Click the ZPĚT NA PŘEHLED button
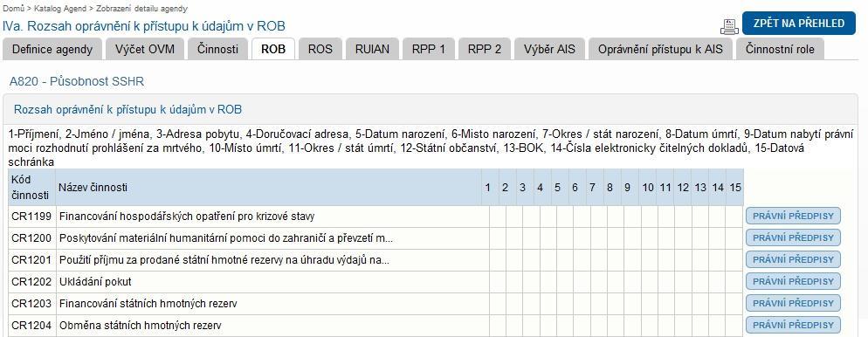This screenshot has width=868, height=337. 799,24
